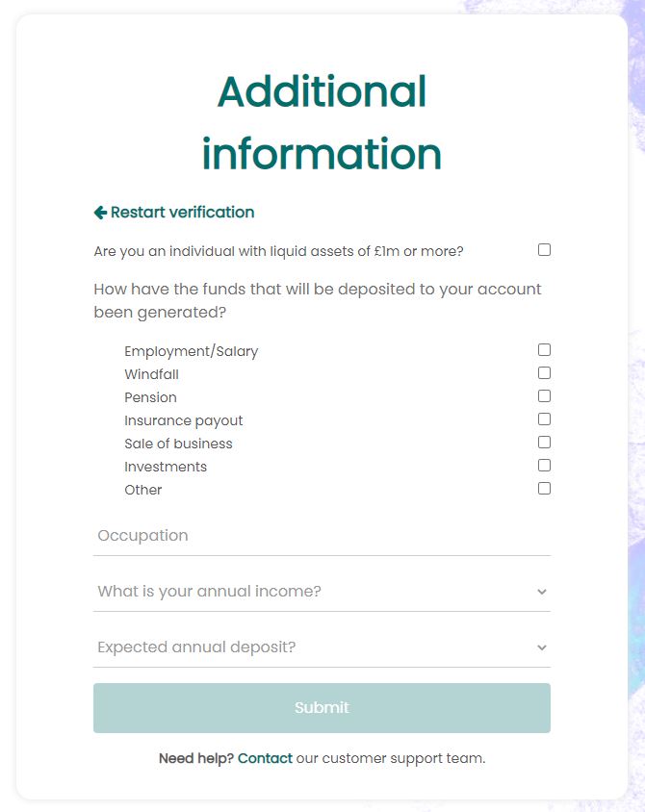
Task: Mark the Sale of business checkbox
Action: (x=544, y=442)
